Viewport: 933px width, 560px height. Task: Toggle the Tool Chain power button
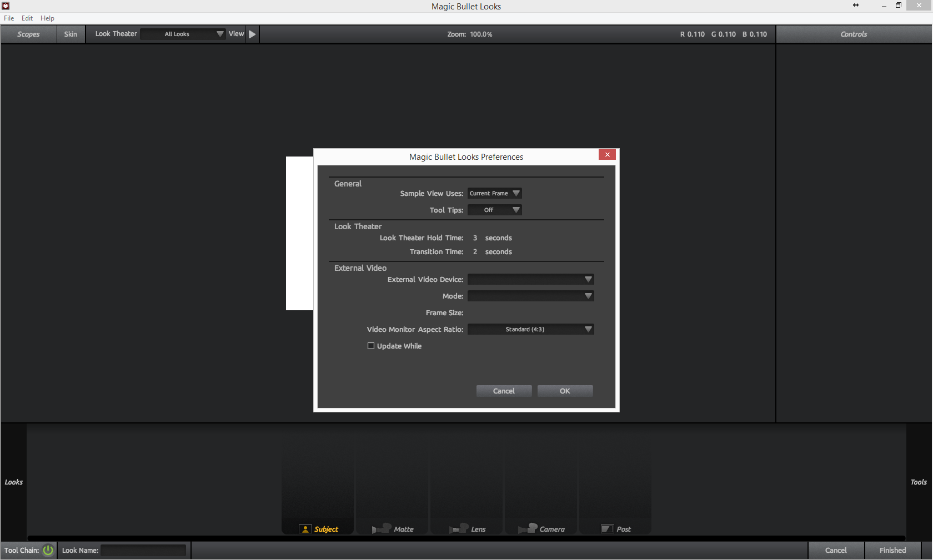pos(48,550)
